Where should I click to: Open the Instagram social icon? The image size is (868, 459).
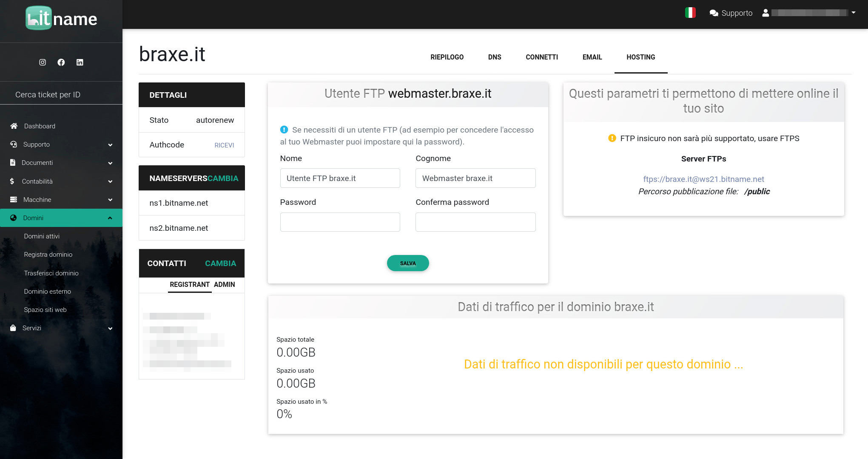(x=43, y=62)
